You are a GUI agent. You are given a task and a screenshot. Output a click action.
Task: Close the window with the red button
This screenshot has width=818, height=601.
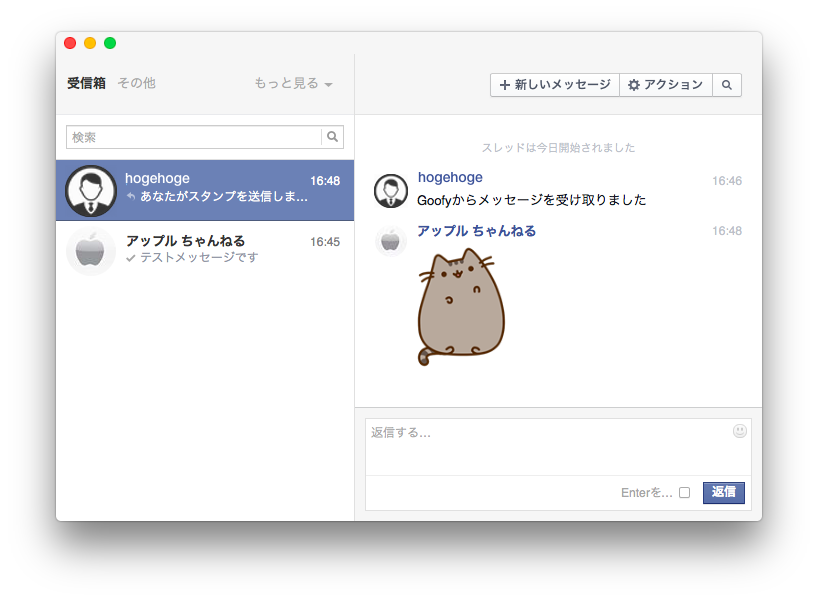(70, 43)
